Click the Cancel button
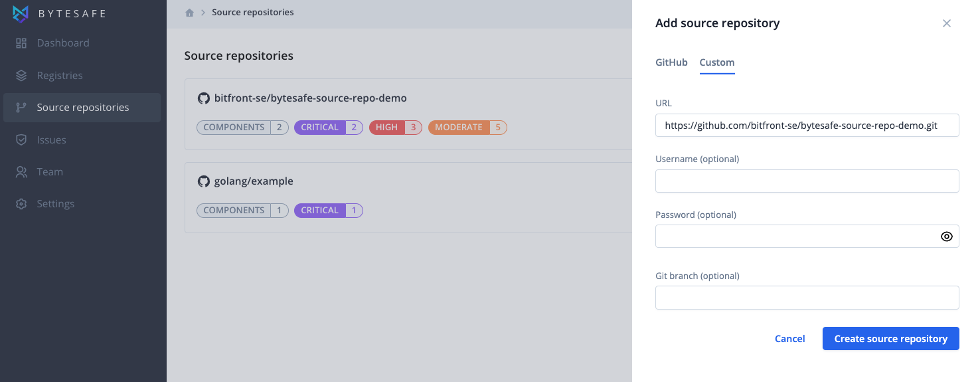The width and height of the screenshot is (980, 382). point(790,339)
